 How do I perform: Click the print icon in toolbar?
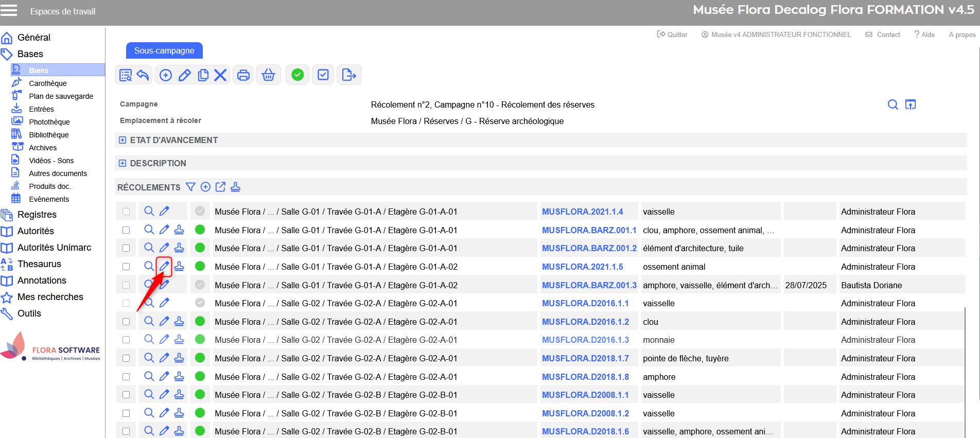point(243,75)
